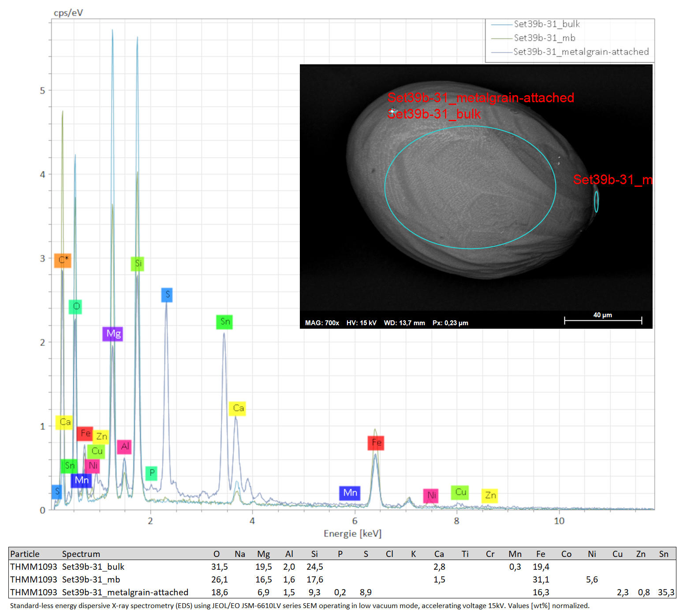Viewport: 687px width, 616px height.
Task: Select the Set39b-31_bulk table row
Action: coord(342,567)
